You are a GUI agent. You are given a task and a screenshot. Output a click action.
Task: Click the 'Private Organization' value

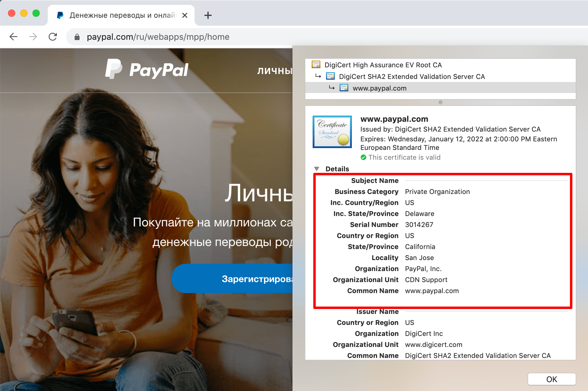(x=437, y=192)
